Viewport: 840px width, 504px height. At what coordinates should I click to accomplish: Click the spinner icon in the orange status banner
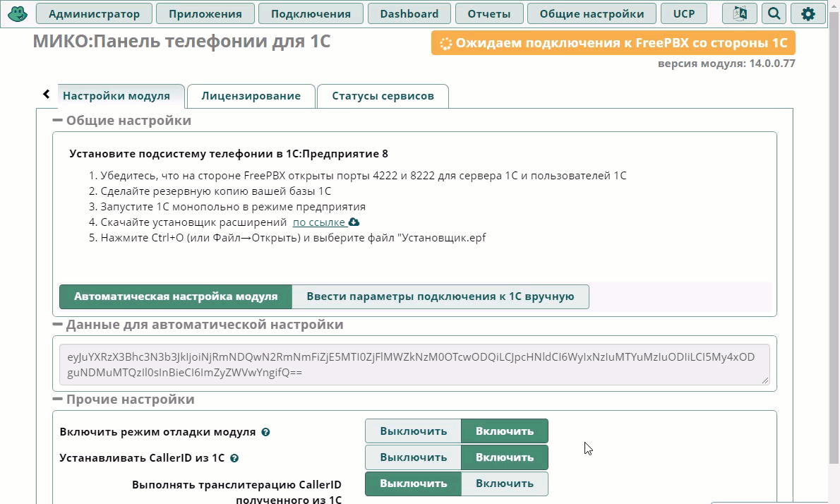coord(445,42)
